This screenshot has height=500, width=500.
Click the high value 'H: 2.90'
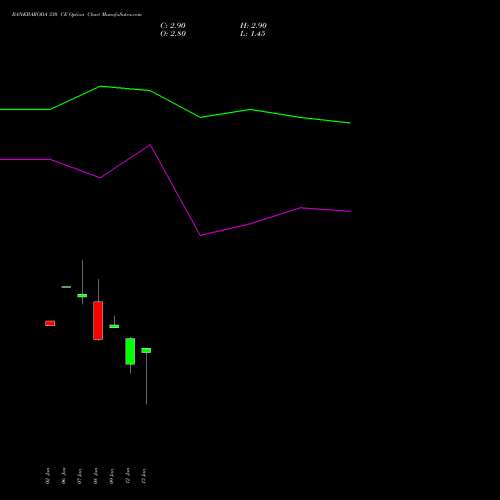tap(253, 26)
